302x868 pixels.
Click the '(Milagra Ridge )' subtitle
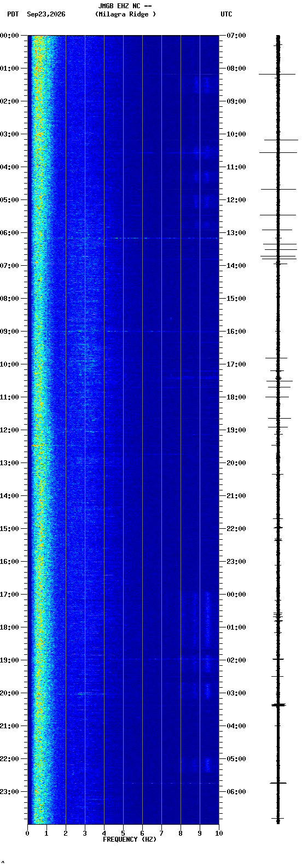[x=125, y=14]
